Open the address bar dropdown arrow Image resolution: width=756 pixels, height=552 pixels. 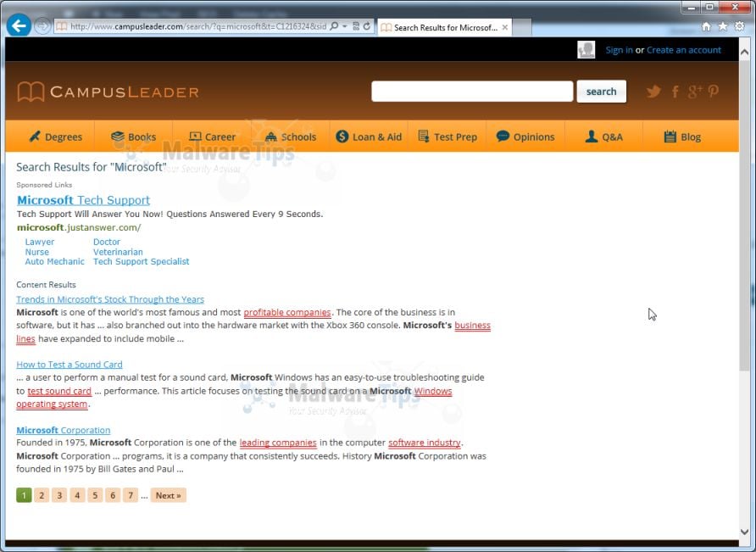pos(345,26)
